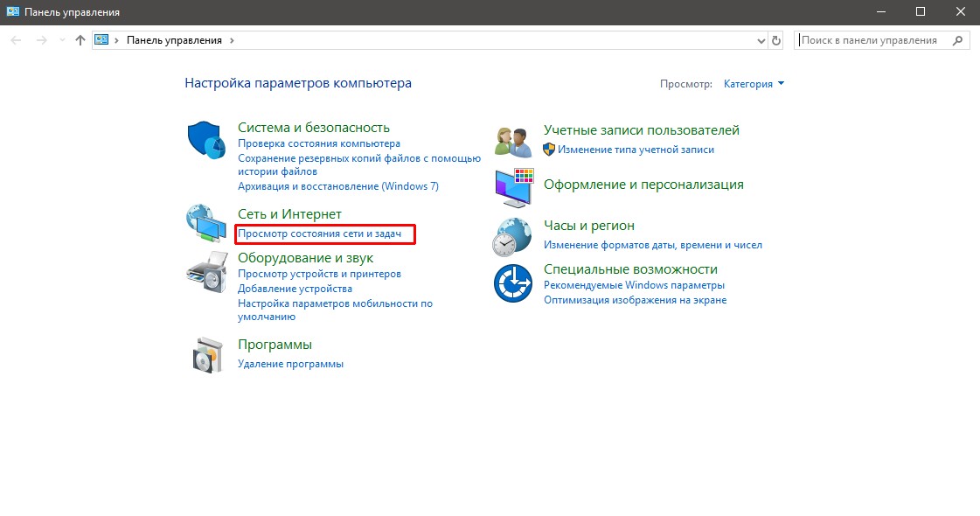The height and width of the screenshot is (516, 980).
Task: Click the System and Security shield icon
Action: coord(206,140)
